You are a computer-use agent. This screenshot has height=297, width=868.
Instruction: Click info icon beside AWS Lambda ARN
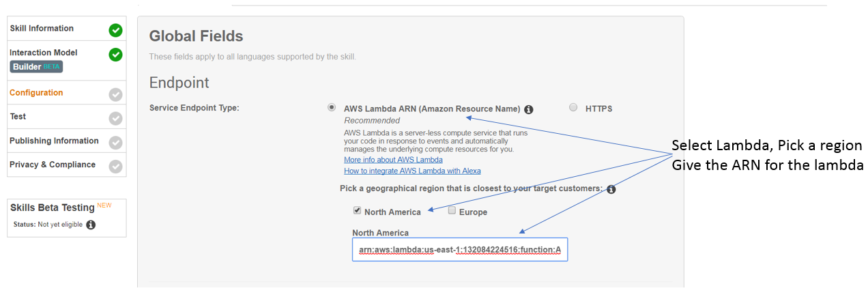[x=529, y=109]
